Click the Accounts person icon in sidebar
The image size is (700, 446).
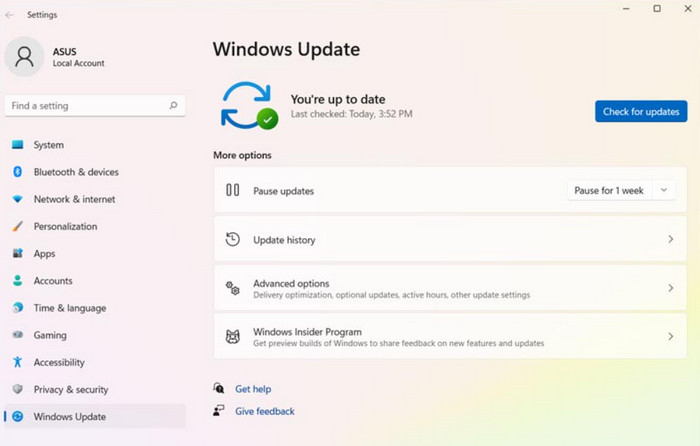(17, 281)
